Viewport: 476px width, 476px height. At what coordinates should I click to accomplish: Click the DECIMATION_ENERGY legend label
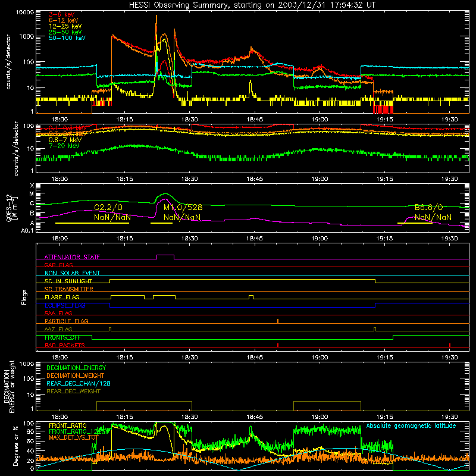click(76, 368)
